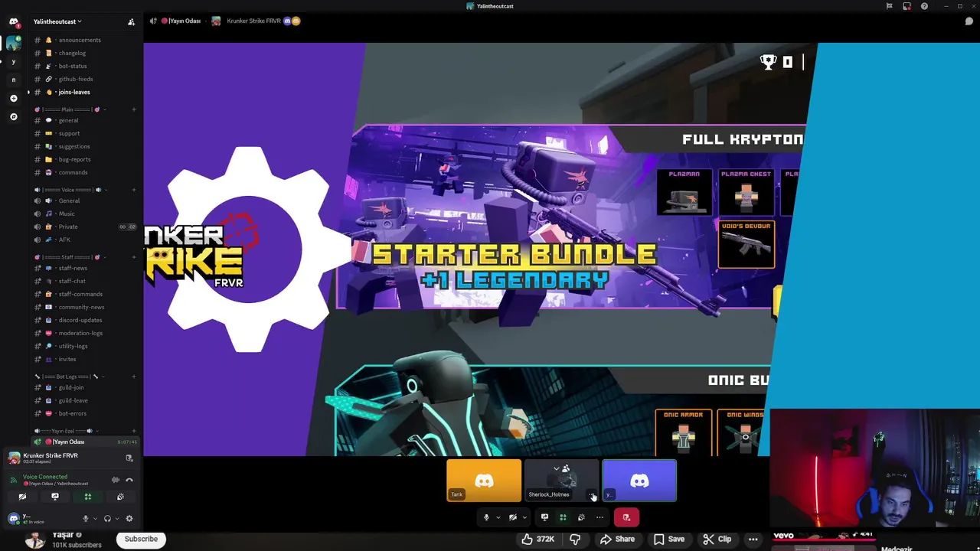The image size is (980, 551).
Task: Open the more options dots in call controls
Action: 599,517
